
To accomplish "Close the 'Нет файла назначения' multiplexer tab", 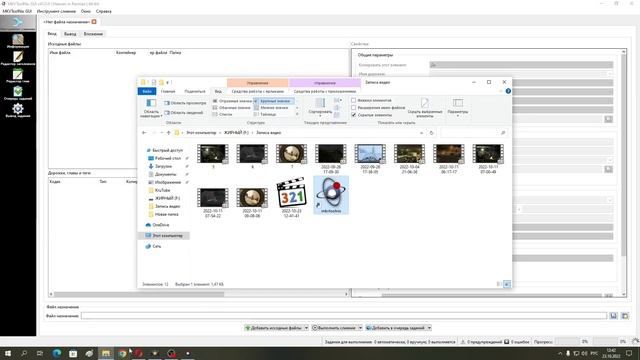I will pyautogui.click(x=94, y=22).
